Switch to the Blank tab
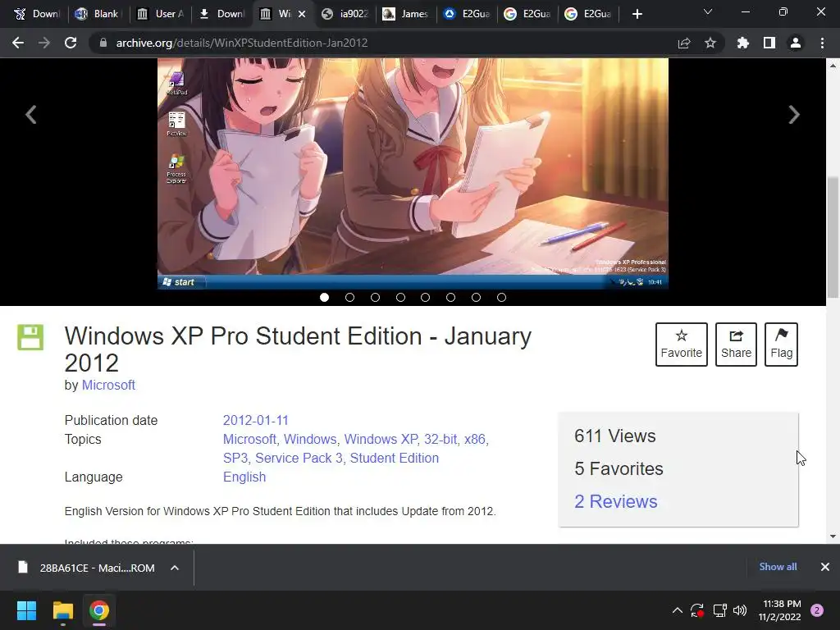Viewport: 840px width, 630px height. [99, 14]
